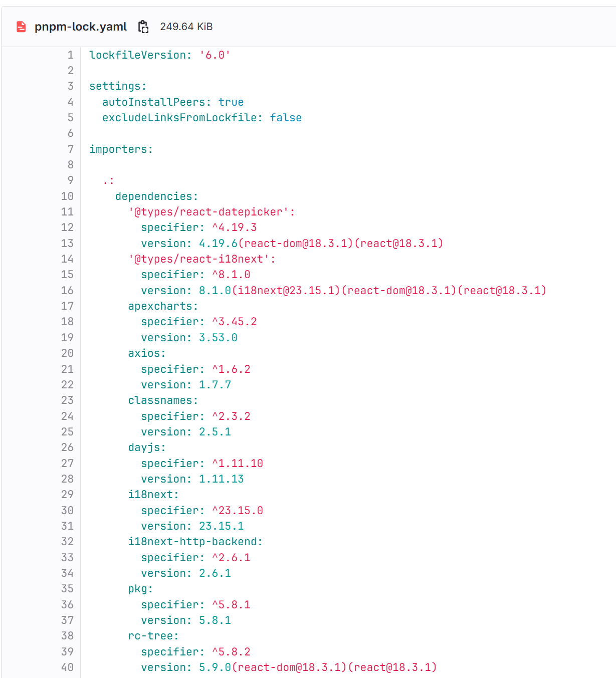This screenshot has height=678, width=616.
Task: Click line number 20
Action: 68,353
